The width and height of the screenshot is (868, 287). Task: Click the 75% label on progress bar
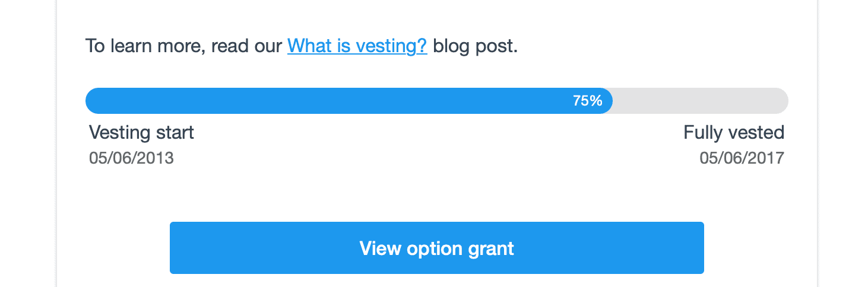point(587,101)
